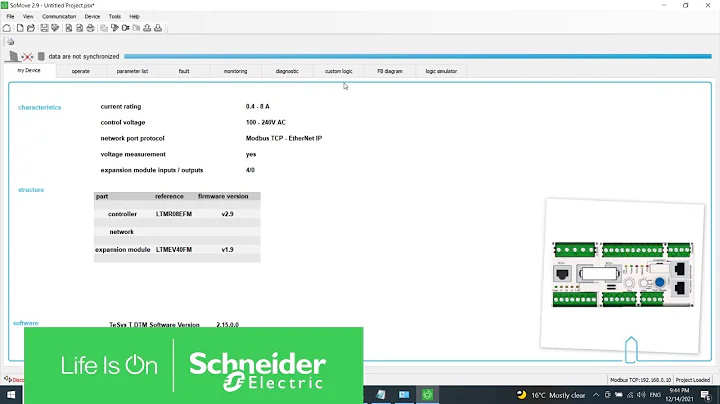720x404 pixels.
Task: Click the black device connector icon before greyed one
Action: [125, 28]
